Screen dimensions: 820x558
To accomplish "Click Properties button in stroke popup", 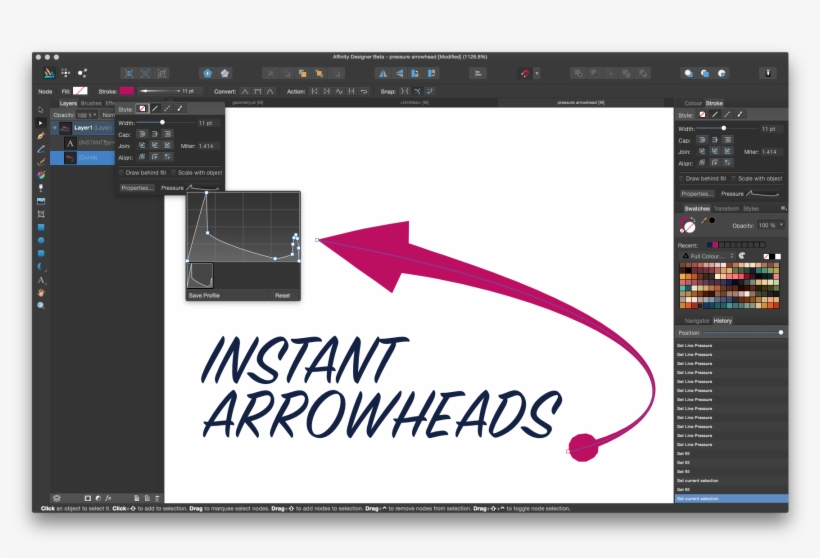I will 137,188.
